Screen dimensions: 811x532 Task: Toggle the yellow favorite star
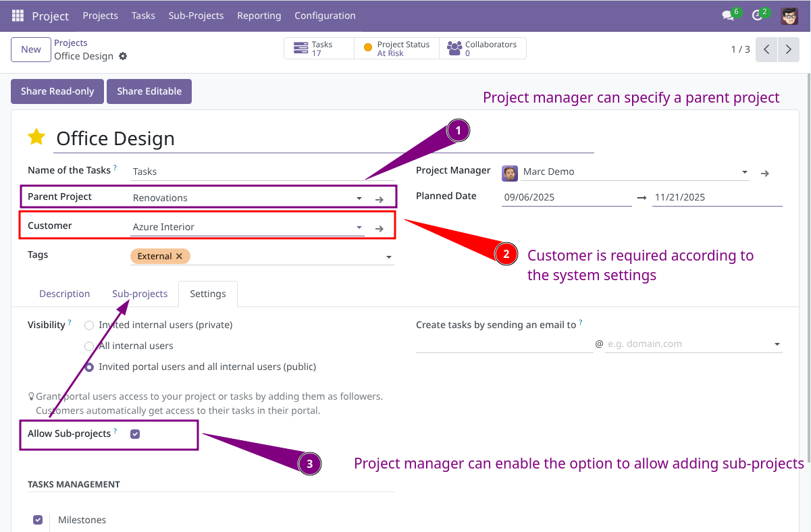[36, 138]
